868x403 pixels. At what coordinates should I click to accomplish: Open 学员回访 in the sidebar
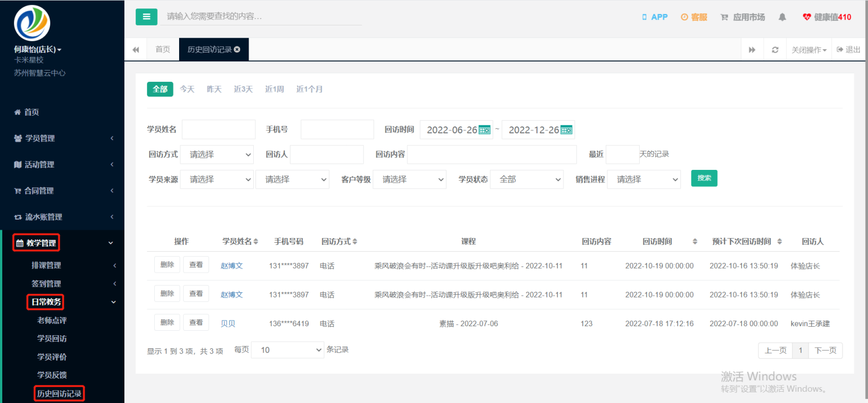tap(52, 339)
